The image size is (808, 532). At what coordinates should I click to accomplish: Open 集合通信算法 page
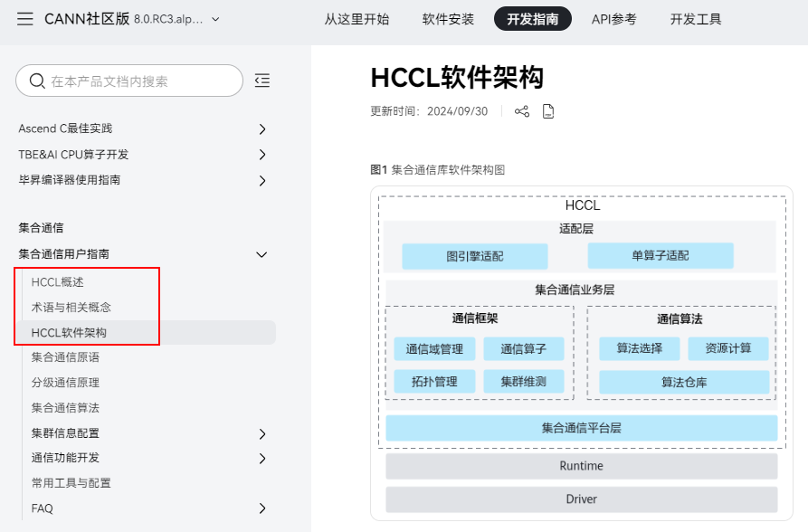[65, 408]
